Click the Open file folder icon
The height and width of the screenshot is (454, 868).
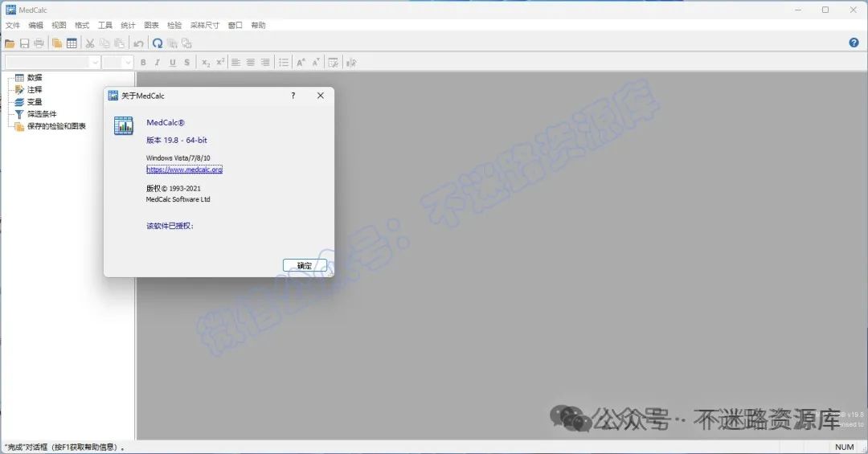10,43
